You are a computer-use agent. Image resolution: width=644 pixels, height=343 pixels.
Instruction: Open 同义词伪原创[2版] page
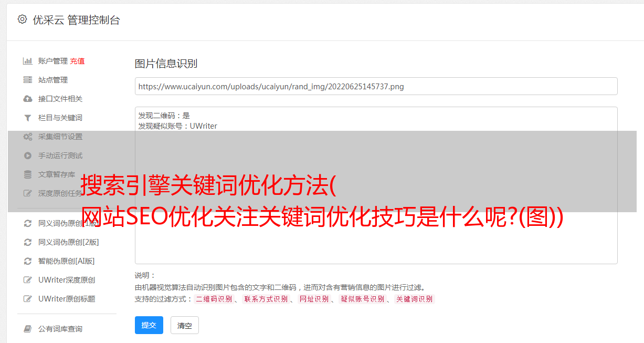(x=69, y=242)
